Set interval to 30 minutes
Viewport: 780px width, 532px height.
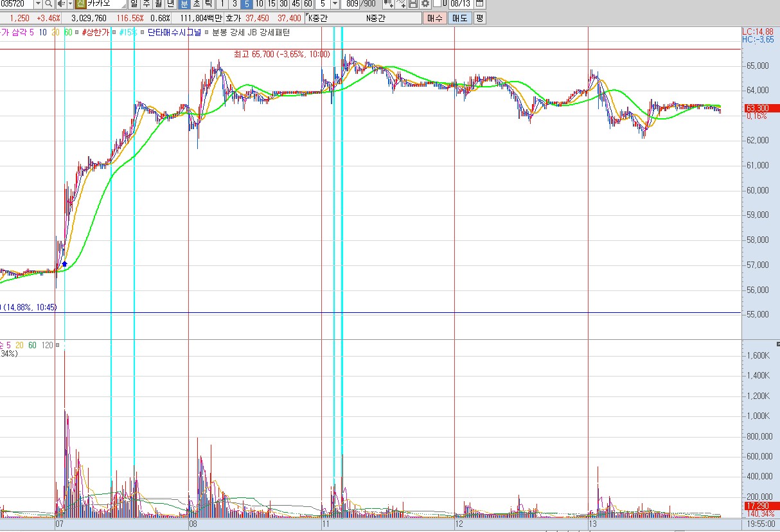[283, 4]
